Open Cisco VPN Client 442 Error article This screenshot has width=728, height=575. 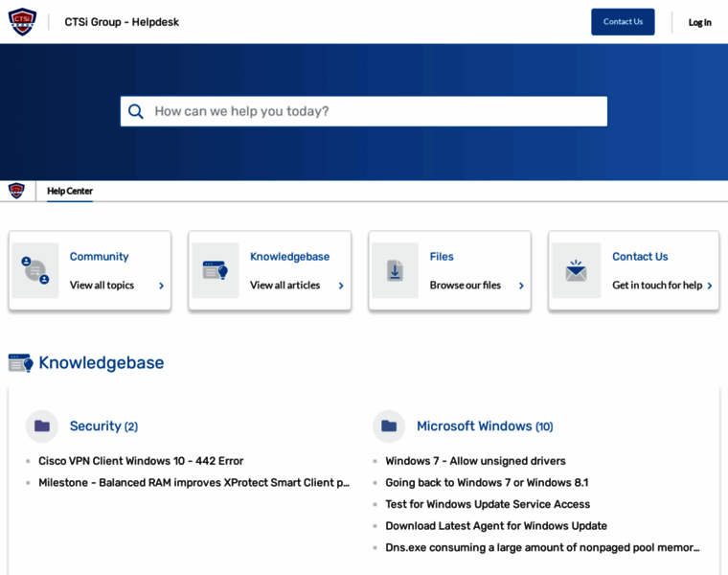point(141,461)
